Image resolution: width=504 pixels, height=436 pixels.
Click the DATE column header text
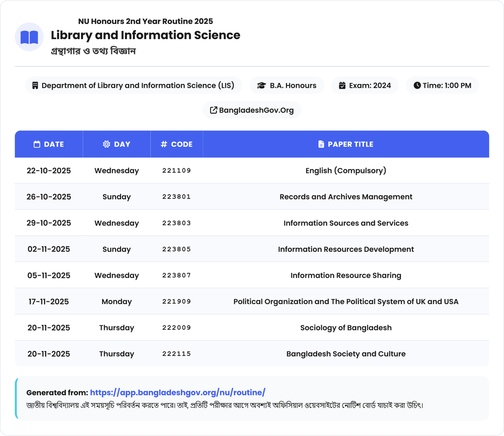[x=53, y=144]
